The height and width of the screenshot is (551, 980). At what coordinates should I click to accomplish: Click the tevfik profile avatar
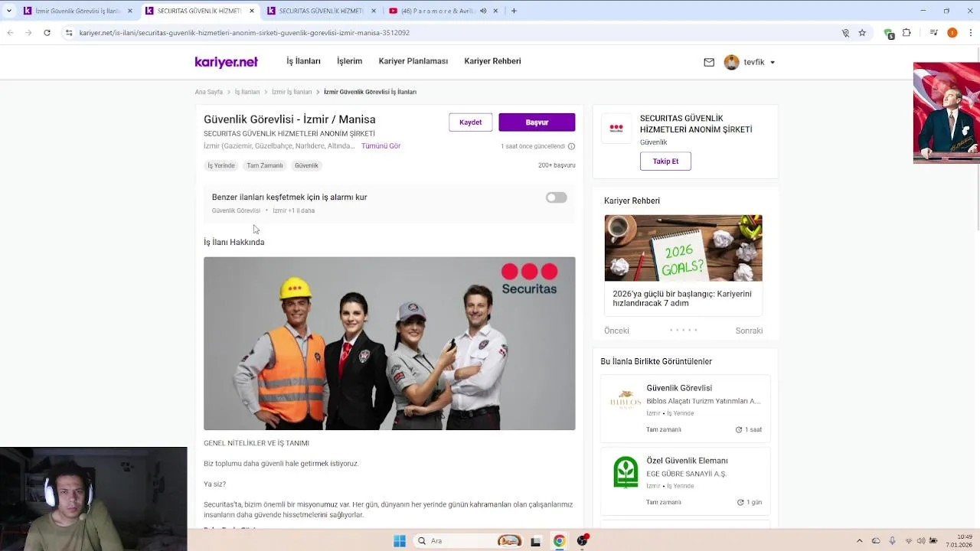(x=731, y=62)
